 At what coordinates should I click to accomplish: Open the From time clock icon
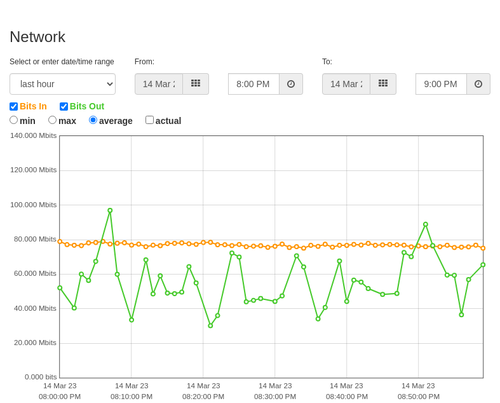[x=291, y=84]
